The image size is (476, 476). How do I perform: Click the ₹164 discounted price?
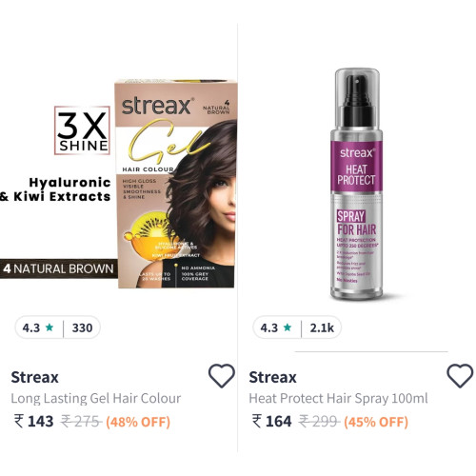(x=272, y=422)
